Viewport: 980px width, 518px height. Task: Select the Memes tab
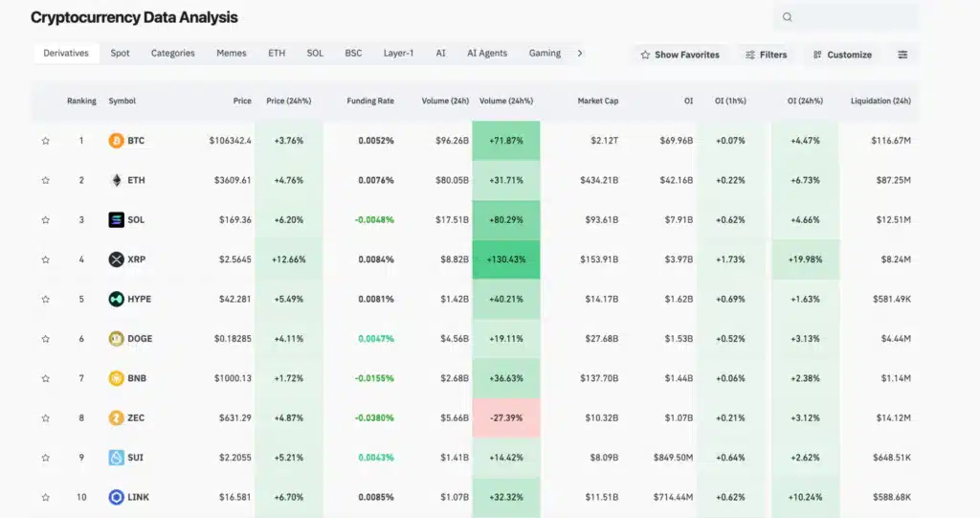(231, 54)
